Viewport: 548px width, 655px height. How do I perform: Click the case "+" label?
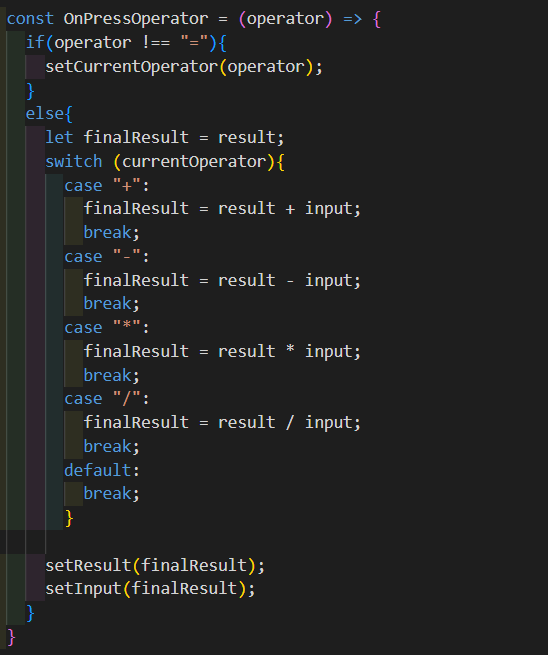[x=107, y=185]
